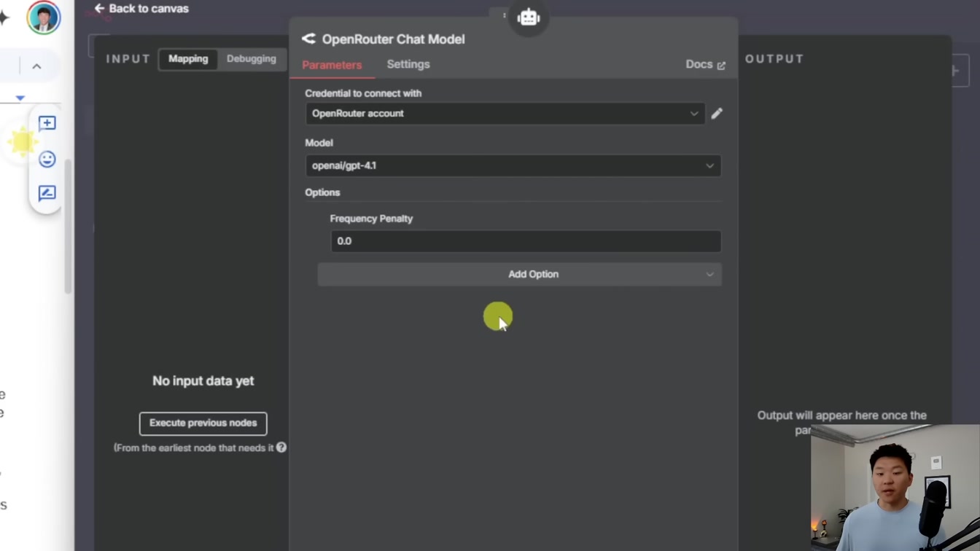The image size is (980, 551).
Task: Click the add comment icon in sidebar
Action: 47,123
